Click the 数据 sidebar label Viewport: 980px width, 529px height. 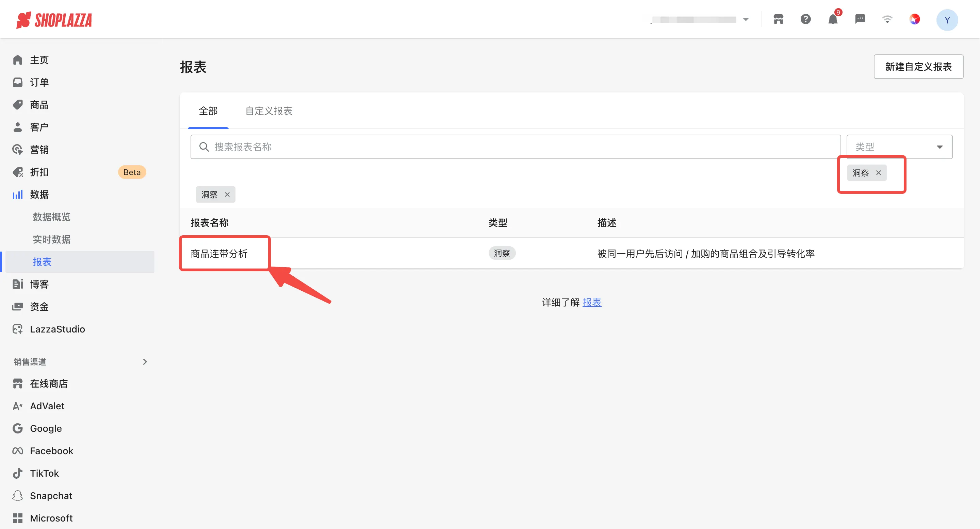point(39,194)
